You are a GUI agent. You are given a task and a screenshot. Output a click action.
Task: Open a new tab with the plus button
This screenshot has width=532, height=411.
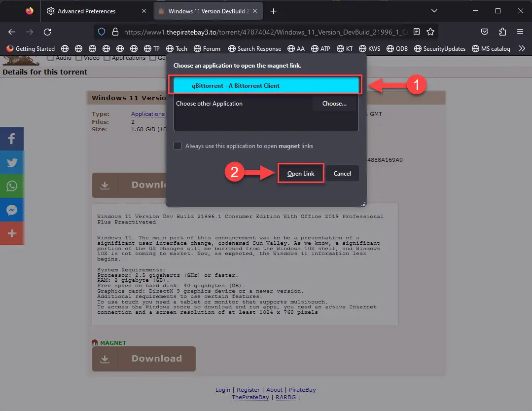tap(274, 11)
